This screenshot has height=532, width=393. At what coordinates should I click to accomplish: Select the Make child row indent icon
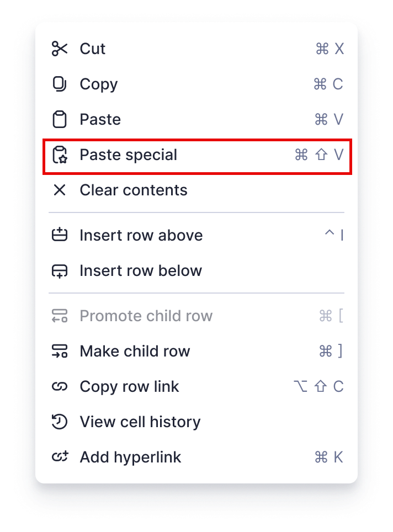(x=61, y=351)
